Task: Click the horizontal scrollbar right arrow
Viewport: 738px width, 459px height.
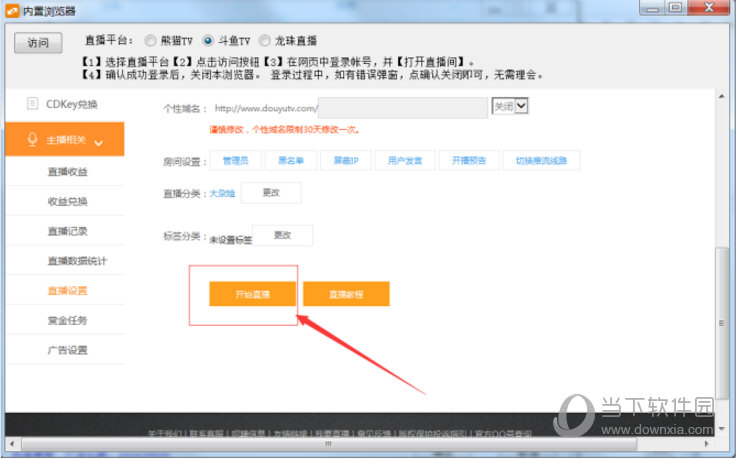Action: (x=706, y=443)
